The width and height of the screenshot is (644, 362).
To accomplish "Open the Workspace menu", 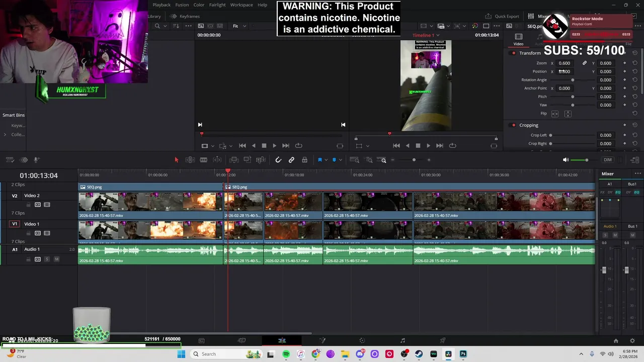I will point(242,5).
